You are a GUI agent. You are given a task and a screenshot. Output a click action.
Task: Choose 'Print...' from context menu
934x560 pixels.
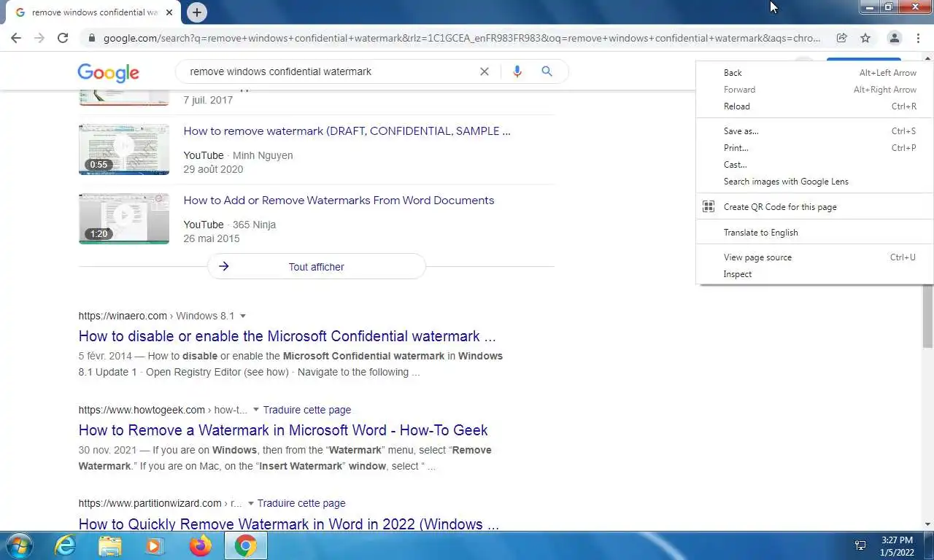[814, 148]
